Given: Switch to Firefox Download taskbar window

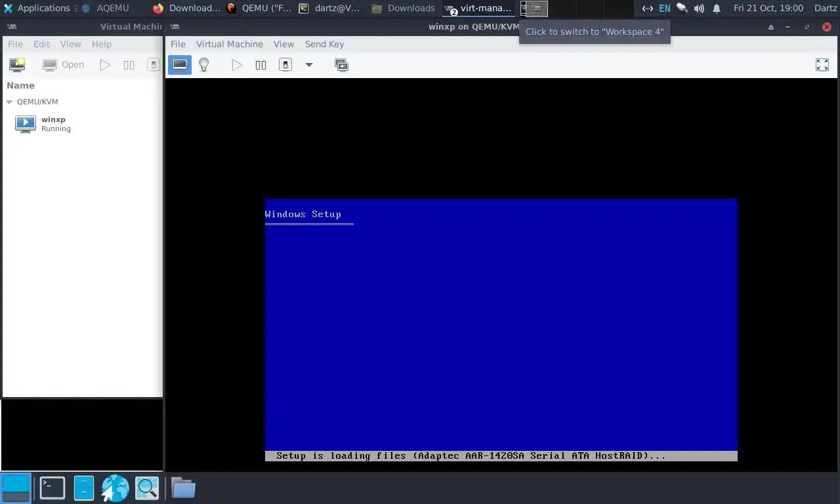Looking at the screenshot, I should pyautogui.click(x=186, y=8).
